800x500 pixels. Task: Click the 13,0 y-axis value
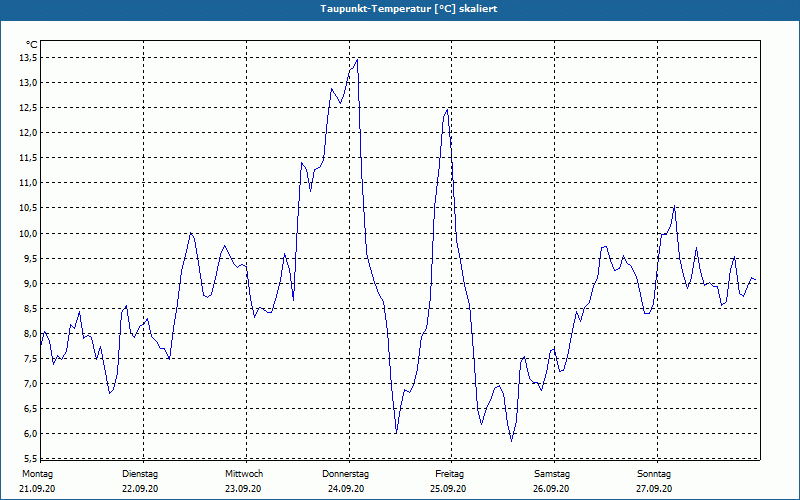[29, 83]
